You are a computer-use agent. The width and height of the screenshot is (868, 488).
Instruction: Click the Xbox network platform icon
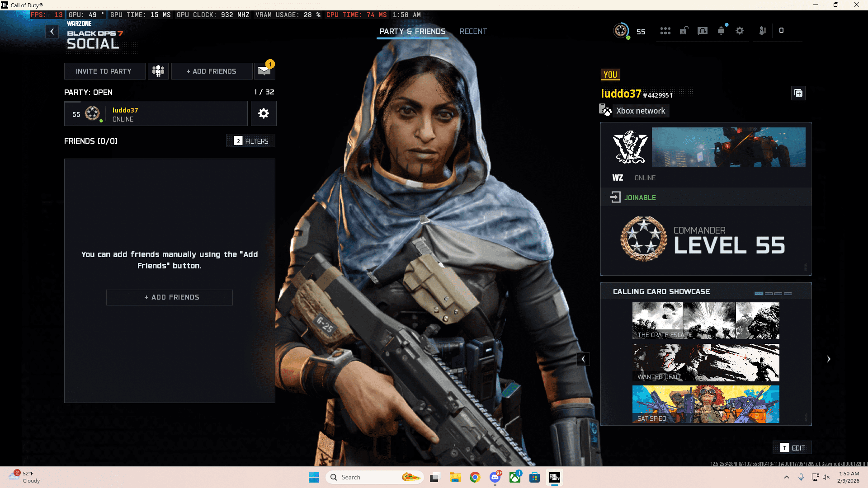point(606,110)
